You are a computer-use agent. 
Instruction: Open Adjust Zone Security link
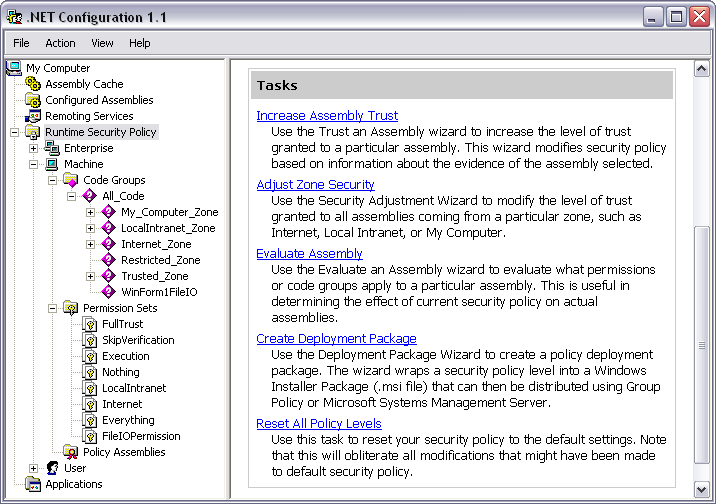[x=315, y=184]
